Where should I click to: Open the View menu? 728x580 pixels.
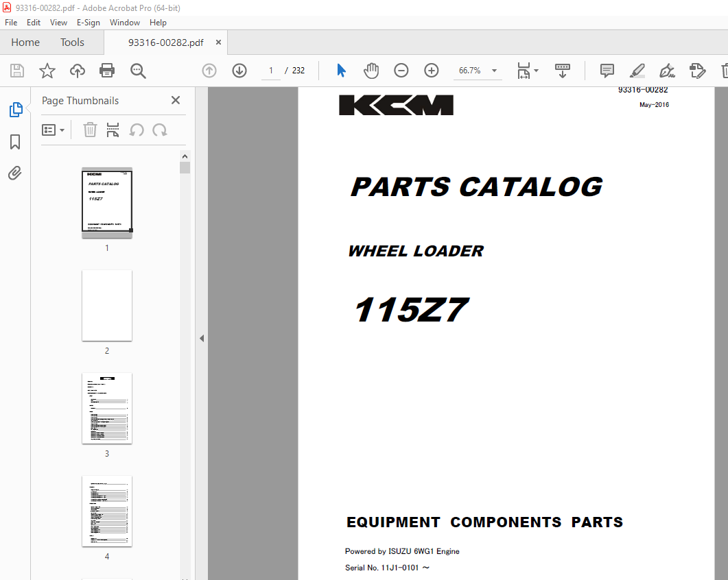point(58,22)
